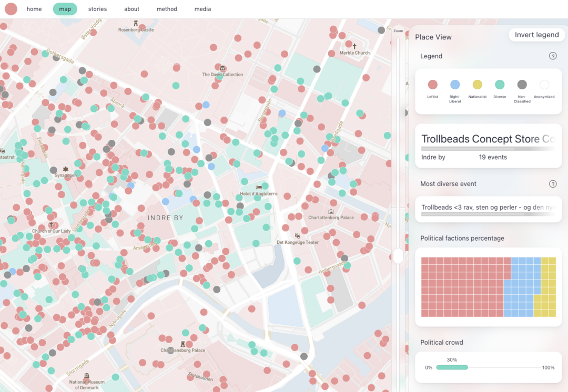Image resolution: width=568 pixels, height=392 pixels.
Task: Click the blue Right-Liberal block in factions chart
Action: click(522, 287)
